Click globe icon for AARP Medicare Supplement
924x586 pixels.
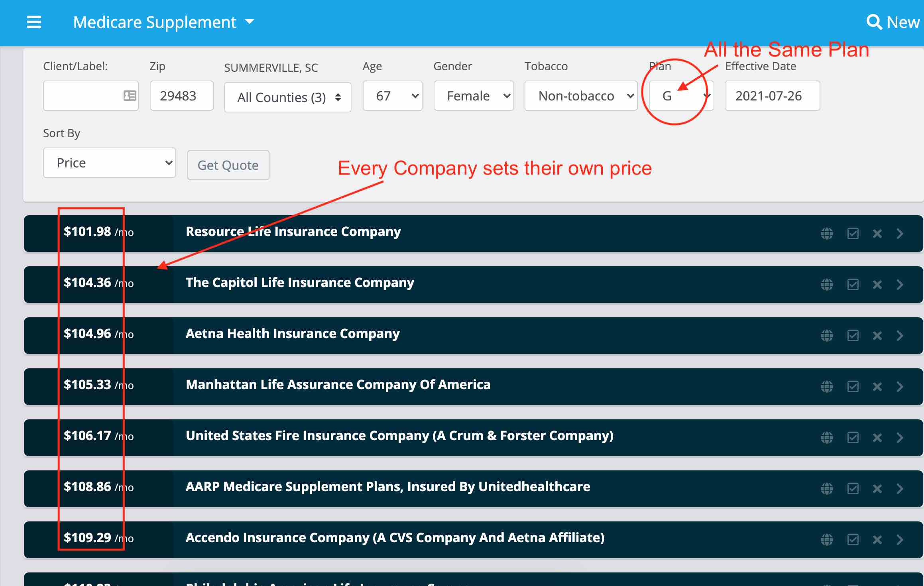click(x=827, y=489)
